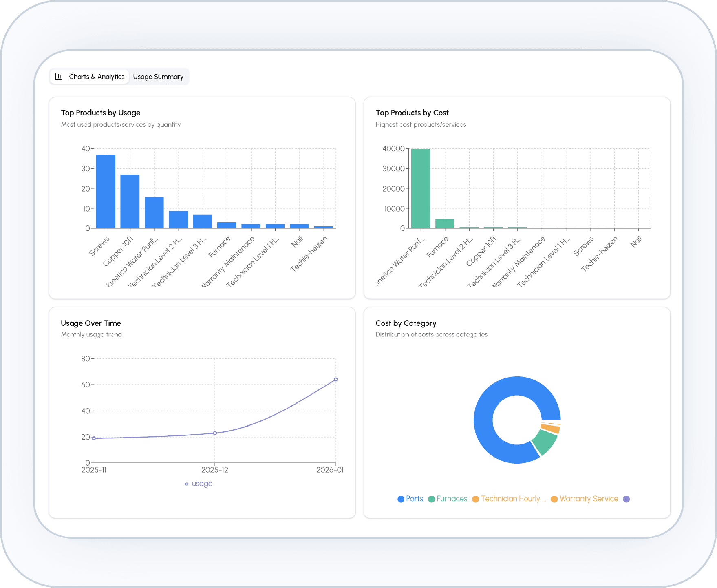This screenshot has width=717, height=588.
Task: Switch to the Usage Summary tab
Action: click(x=158, y=77)
